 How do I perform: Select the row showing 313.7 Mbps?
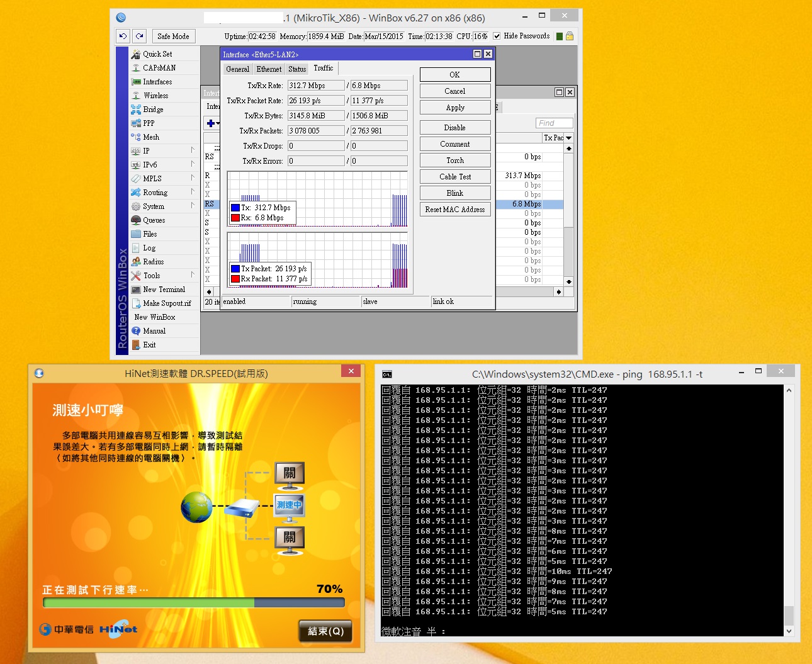pyautogui.click(x=529, y=176)
